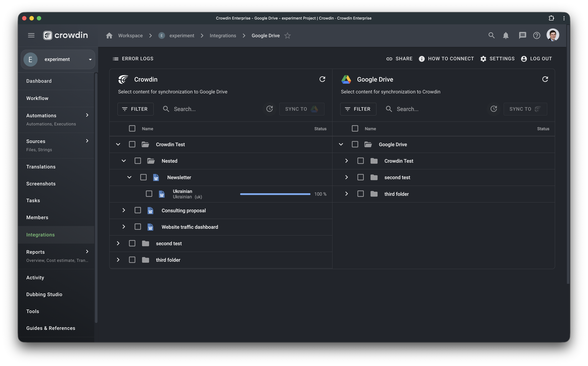Expand third folder in Crowdin panel

(118, 260)
